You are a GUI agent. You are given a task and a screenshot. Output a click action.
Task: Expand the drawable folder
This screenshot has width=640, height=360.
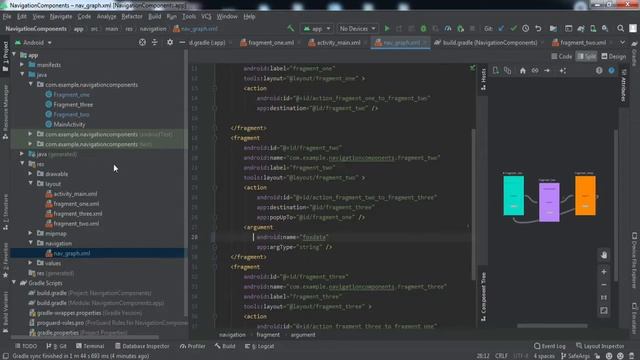(x=31, y=173)
